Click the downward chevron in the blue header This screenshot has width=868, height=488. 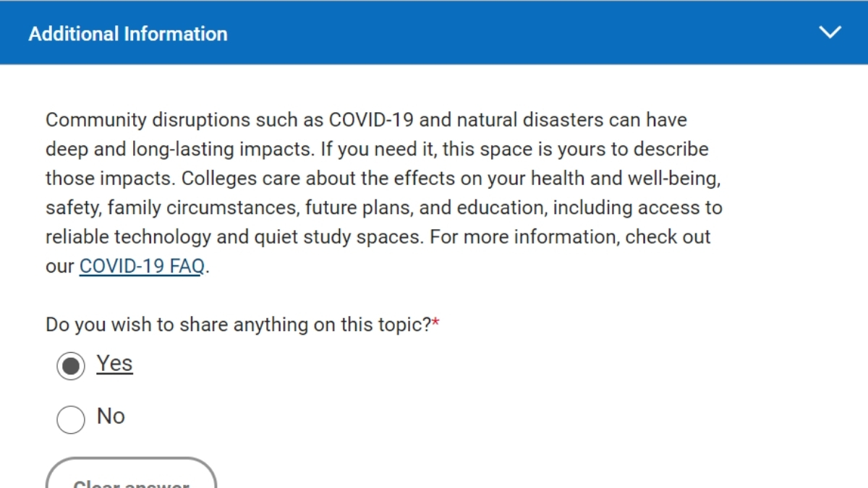click(830, 32)
